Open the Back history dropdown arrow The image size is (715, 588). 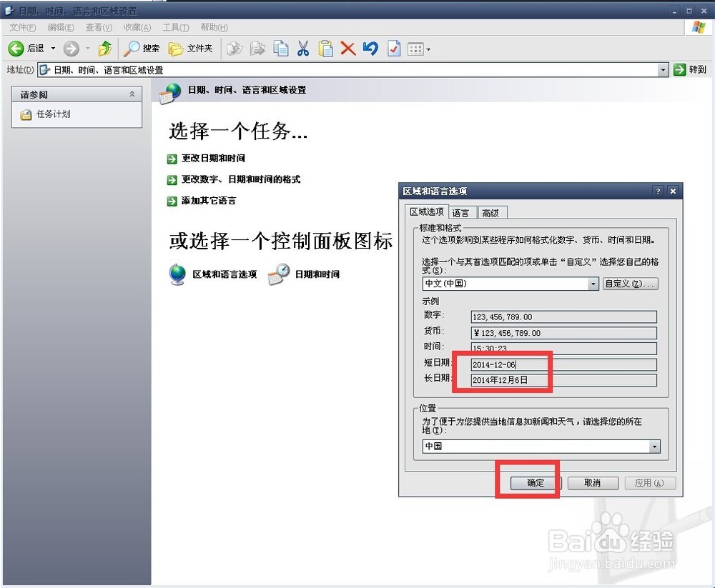coord(53,49)
